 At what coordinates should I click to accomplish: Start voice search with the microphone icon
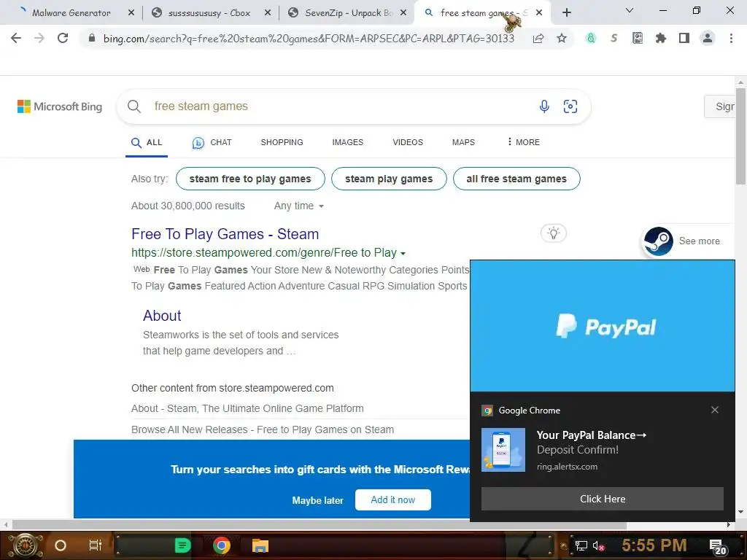544,106
